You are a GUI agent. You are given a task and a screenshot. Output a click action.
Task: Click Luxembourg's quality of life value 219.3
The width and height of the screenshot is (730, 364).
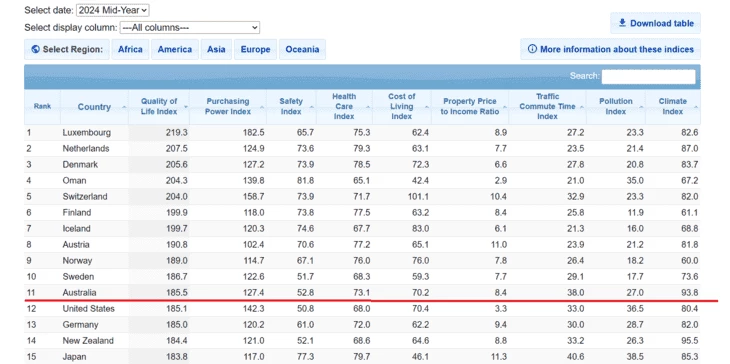[176, 133]
